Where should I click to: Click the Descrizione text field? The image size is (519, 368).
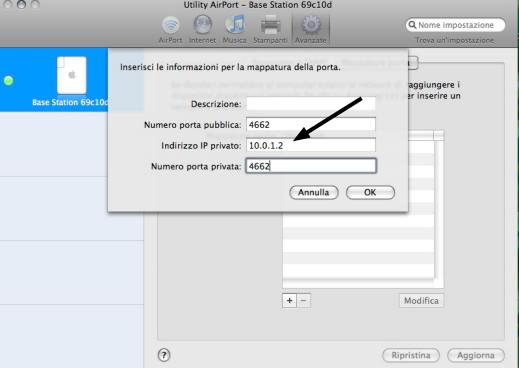coord(311,104)
